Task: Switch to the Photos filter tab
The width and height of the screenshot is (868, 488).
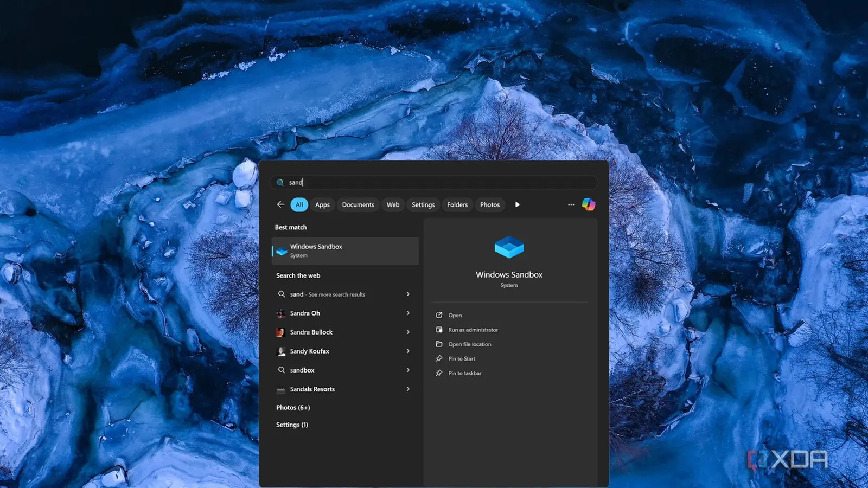Action: (x=490, y=204)
